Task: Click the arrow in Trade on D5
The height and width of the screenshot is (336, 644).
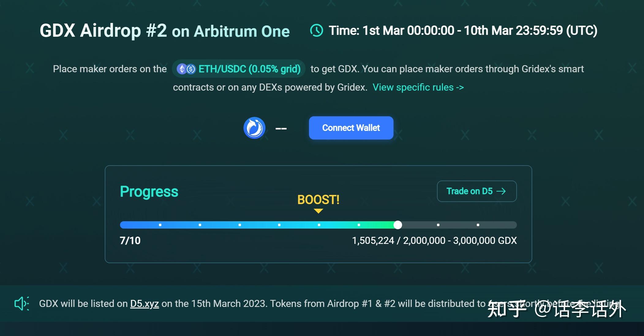Action: pos(501,191)
